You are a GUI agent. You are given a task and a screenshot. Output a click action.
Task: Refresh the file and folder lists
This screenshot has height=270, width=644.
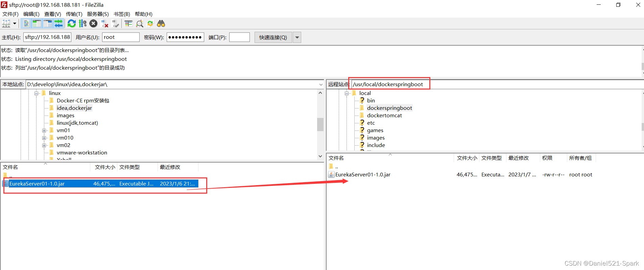(x=72, y=24)
